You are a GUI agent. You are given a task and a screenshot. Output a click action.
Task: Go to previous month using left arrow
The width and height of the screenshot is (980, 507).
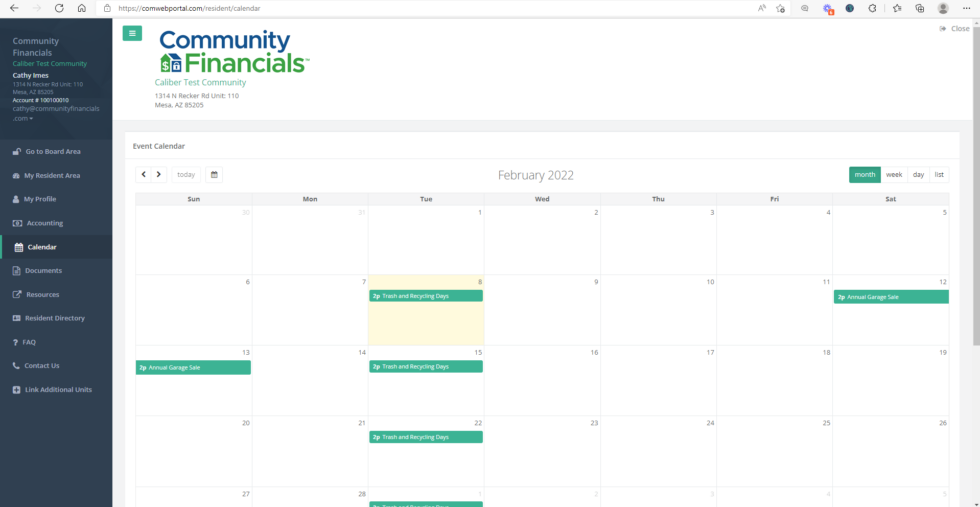(x=144, y=175)
